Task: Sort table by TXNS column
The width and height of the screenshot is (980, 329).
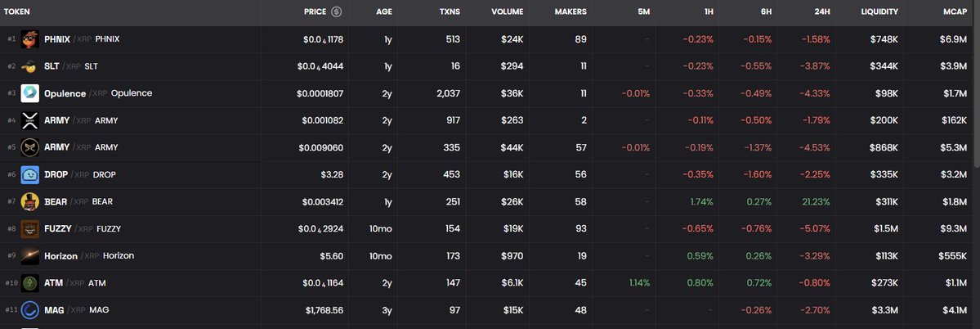Action: (450, 12)
